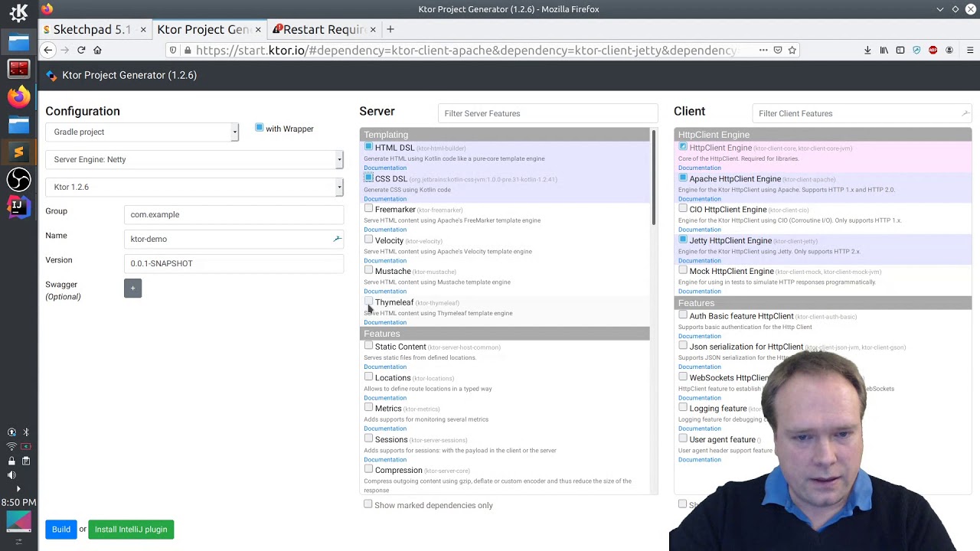Go to the Firefox home page
The image size is (980, 551).
[97, 51]
